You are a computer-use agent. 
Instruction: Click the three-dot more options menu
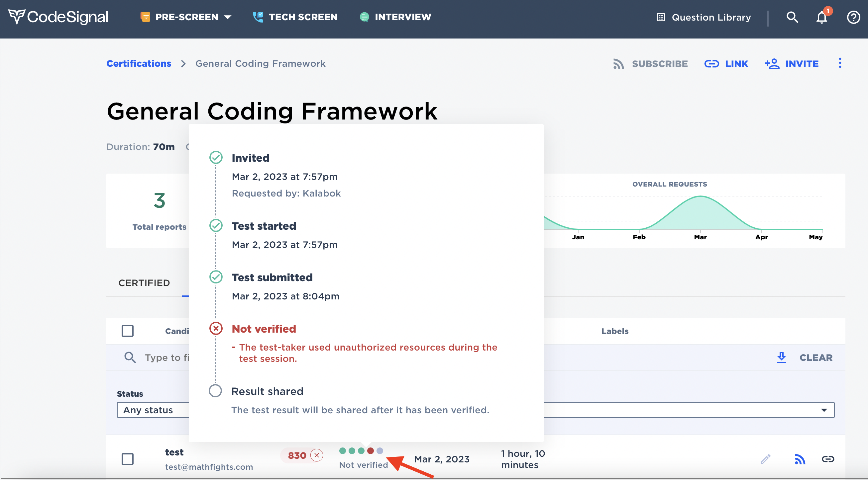840,63
